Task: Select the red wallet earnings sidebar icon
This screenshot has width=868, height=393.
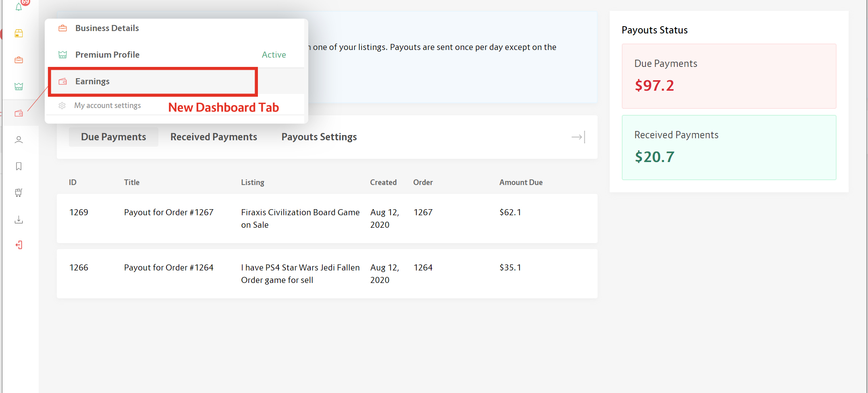Action: point(19,113)
